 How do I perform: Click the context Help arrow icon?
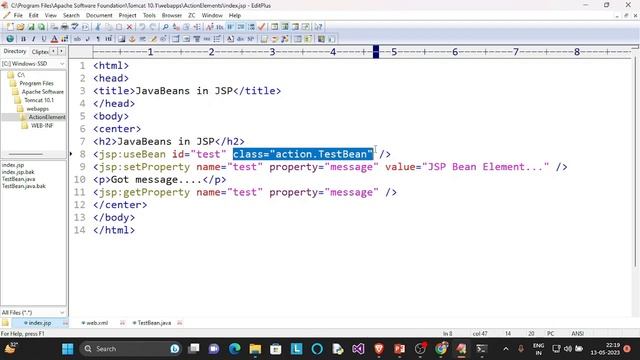[318, 27]
